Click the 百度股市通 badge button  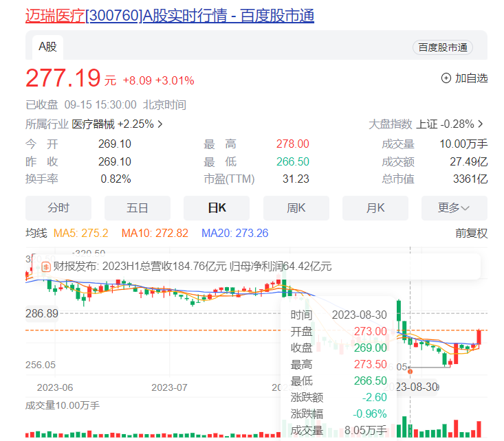[x=443, y=47]
